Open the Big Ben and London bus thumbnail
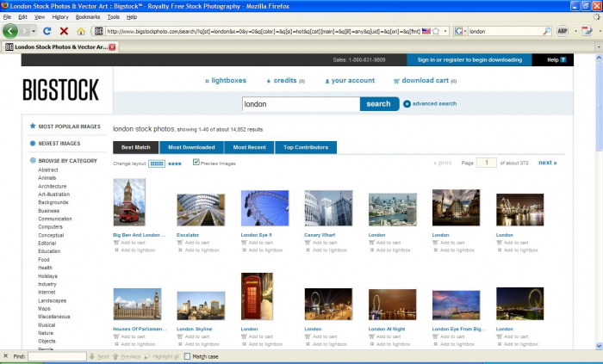 point(129,202)
